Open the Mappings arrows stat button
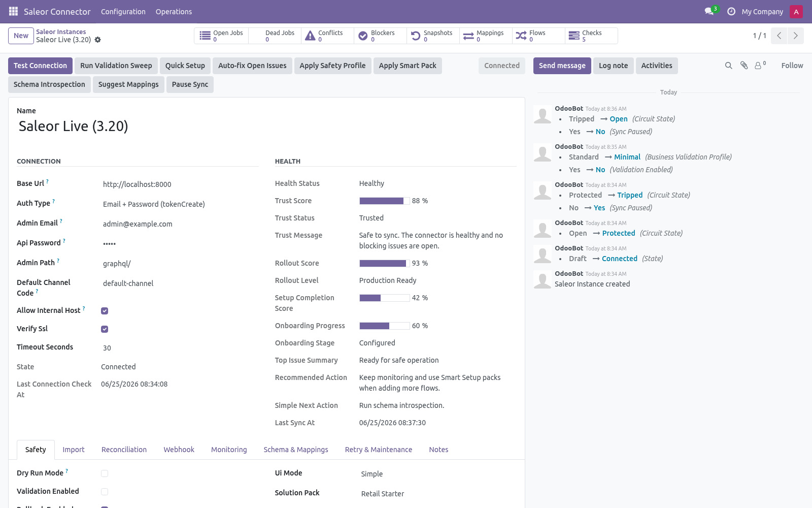This screenshot has height=508, width=812. (486, 36)
